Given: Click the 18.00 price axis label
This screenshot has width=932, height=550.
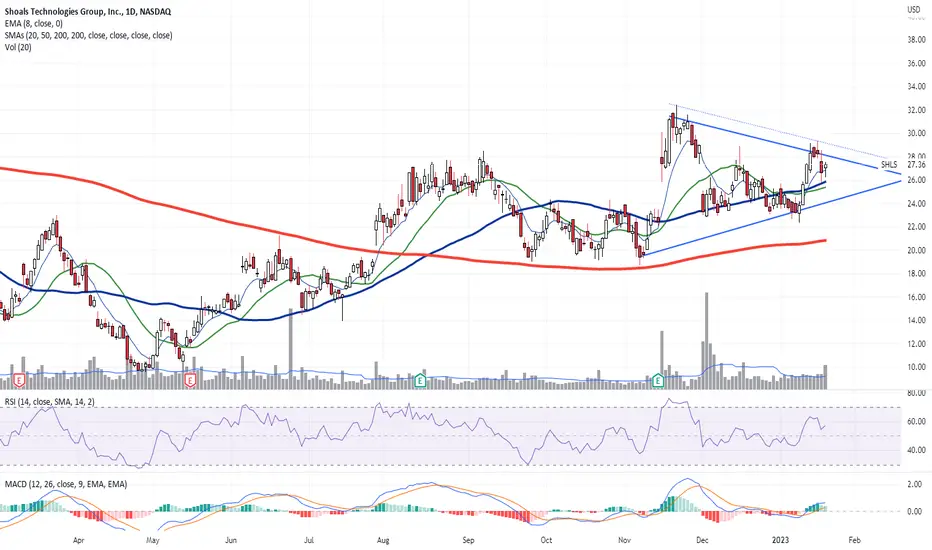Looking at the screenshot, I should tap(916, 274).
